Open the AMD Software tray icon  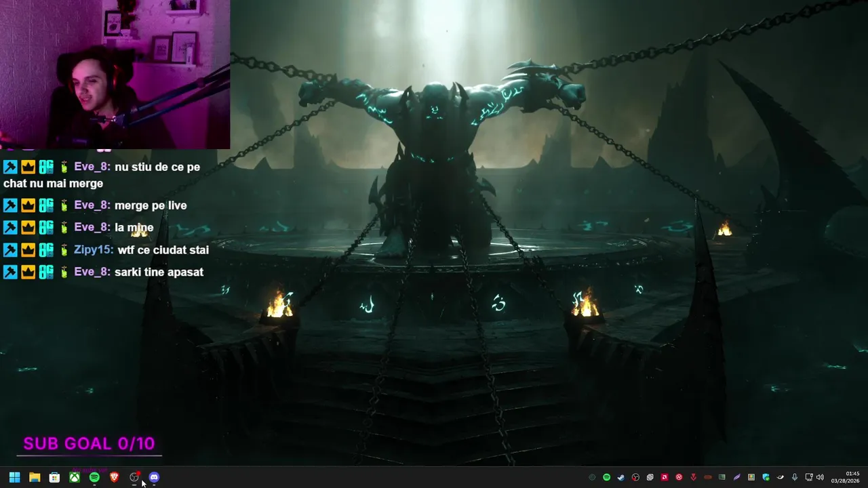pyautogui.click(x=665, y=477)
